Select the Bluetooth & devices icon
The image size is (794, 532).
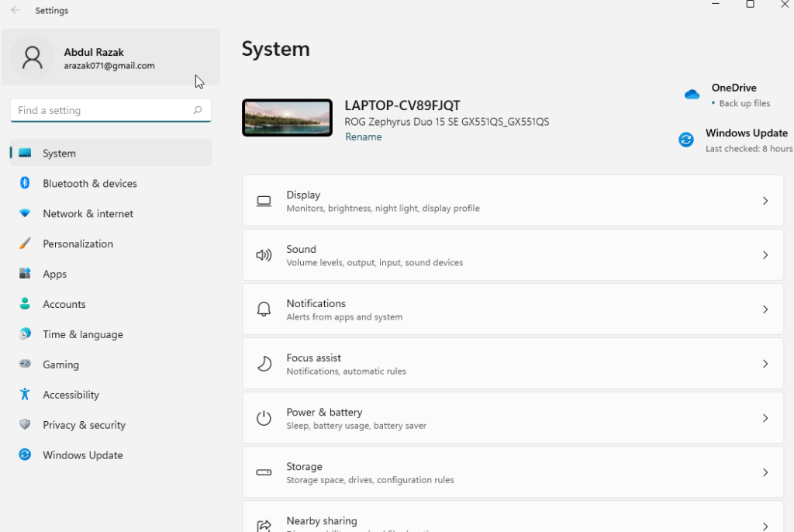pos(24,184)
